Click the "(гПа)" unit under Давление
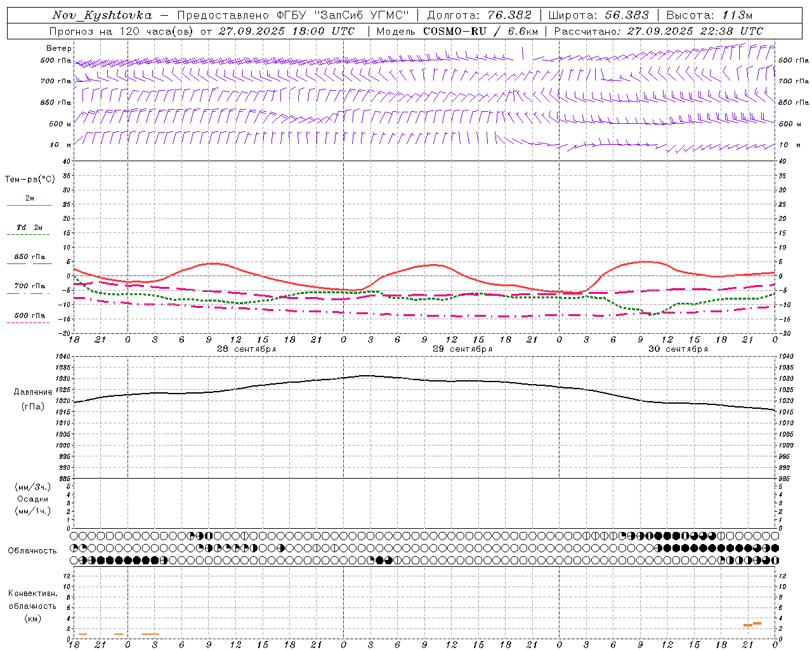Viewport: 812px width, 650px height. (32, 406)
